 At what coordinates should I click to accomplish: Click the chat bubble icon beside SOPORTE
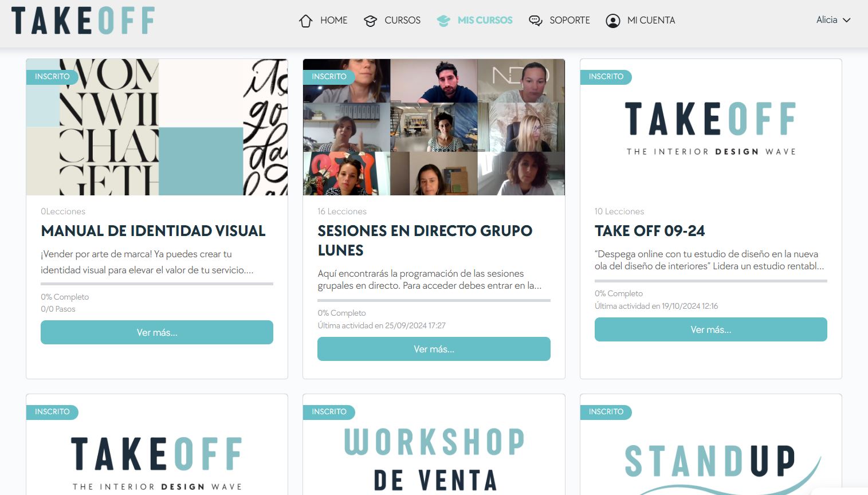[535, 21]
